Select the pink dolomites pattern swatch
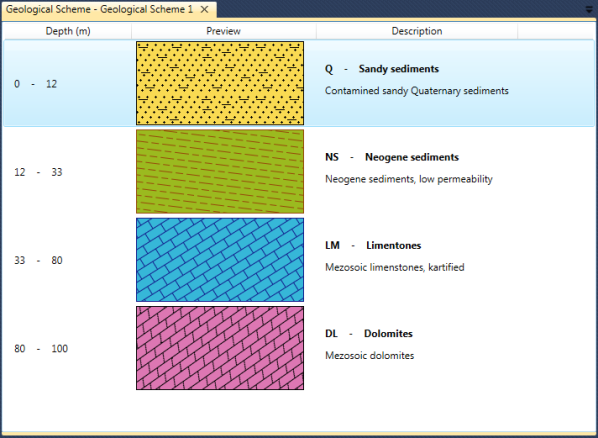The height and width of the screenshot is (438, 598). click(220, 348)
